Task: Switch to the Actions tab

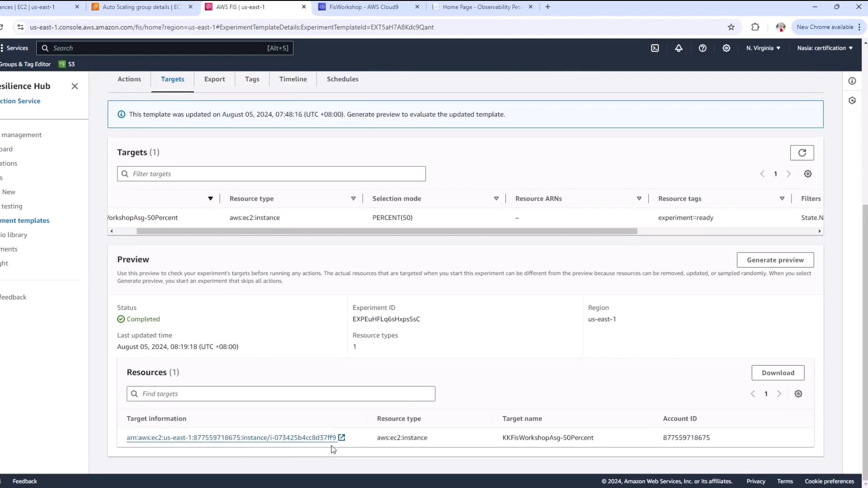Action: (x=129, y=79)
